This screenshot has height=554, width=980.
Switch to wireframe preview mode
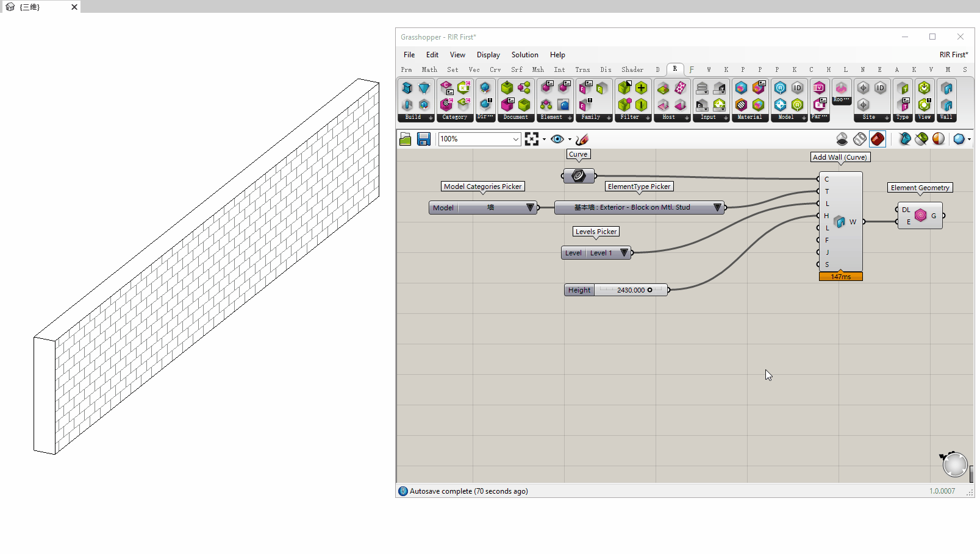860,139
